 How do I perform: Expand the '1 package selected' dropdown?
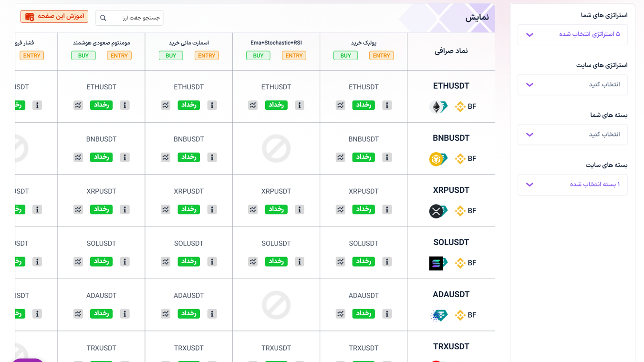572,185
